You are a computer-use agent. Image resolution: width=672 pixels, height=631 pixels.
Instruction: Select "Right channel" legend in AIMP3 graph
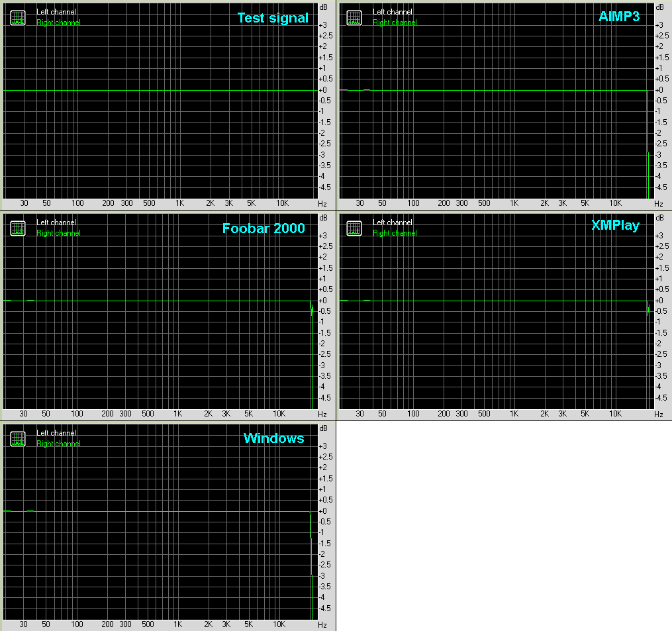(x=395, y=23)
